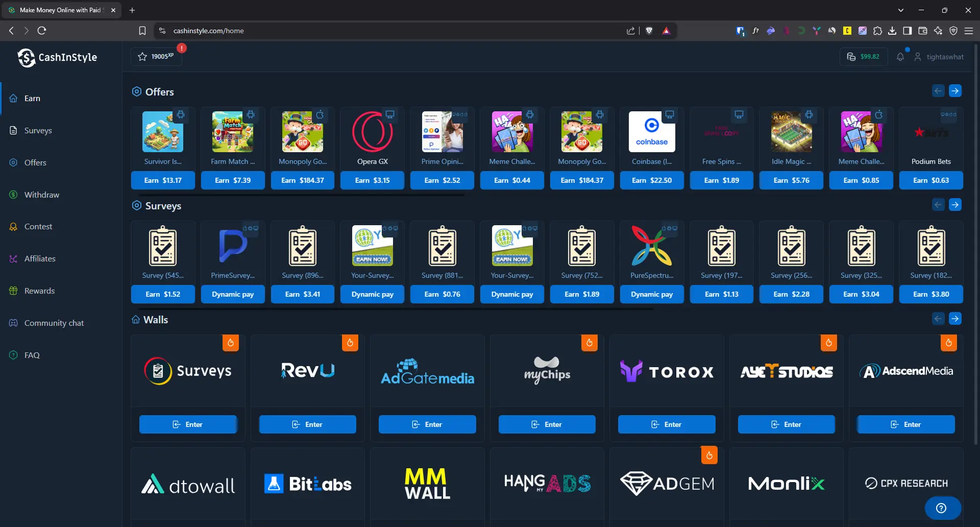Viewport: 980px width, 527px height.
Task: Click Earn $7.39 for Farm Match
Action: pos(233,180)
